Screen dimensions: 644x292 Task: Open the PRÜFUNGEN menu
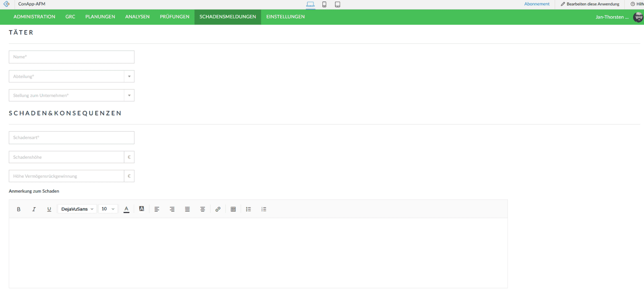(174, 17)
